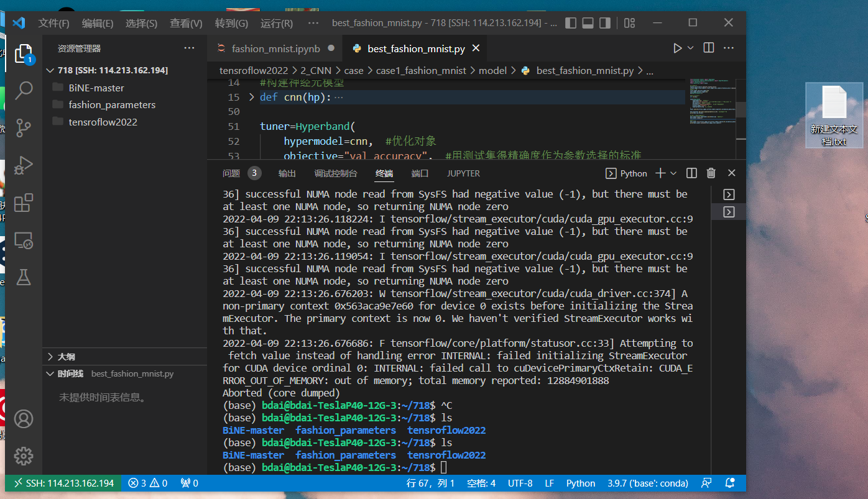The image size is (868, 499).
Task: Click the 2_CNN breadcrumb segment
Action: [x=316, y=71]
